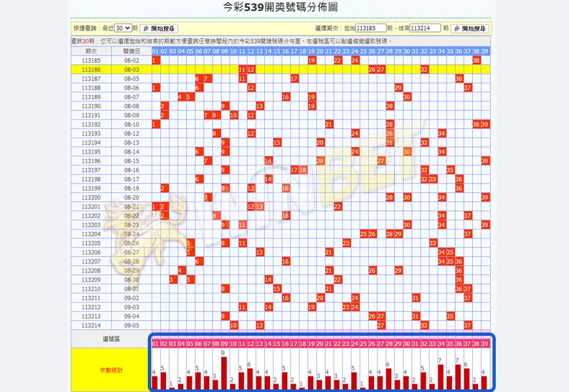Click the tallest red bar for number 09
Image resolution: width=569 pixels, height=392 pixels.
tap(224, 372)
